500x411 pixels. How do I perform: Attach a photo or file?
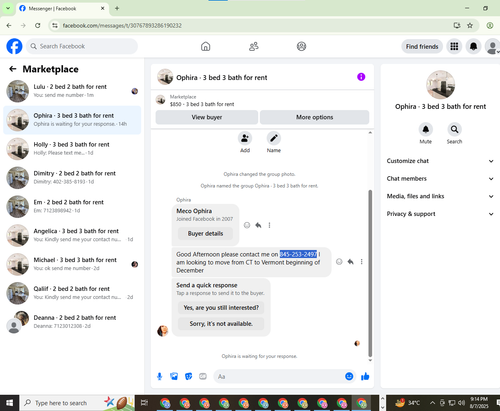click(174, 377)
